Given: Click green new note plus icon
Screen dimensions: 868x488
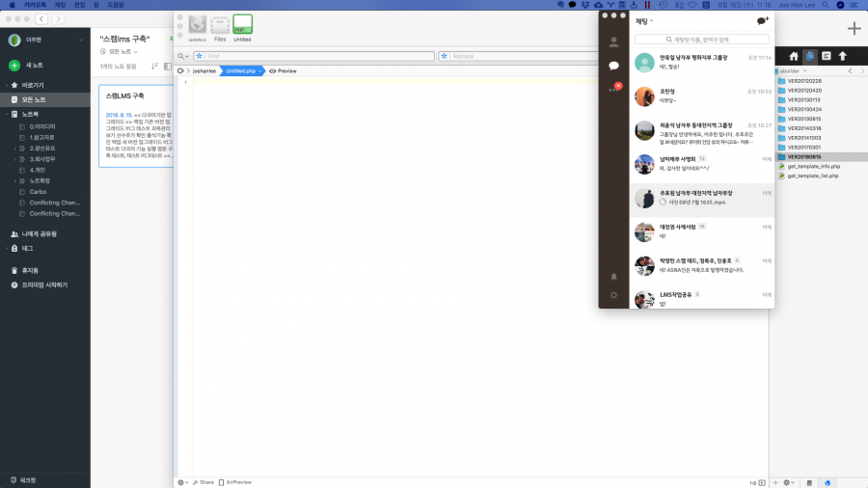Looking at the screenshot, I should (14, 66).
